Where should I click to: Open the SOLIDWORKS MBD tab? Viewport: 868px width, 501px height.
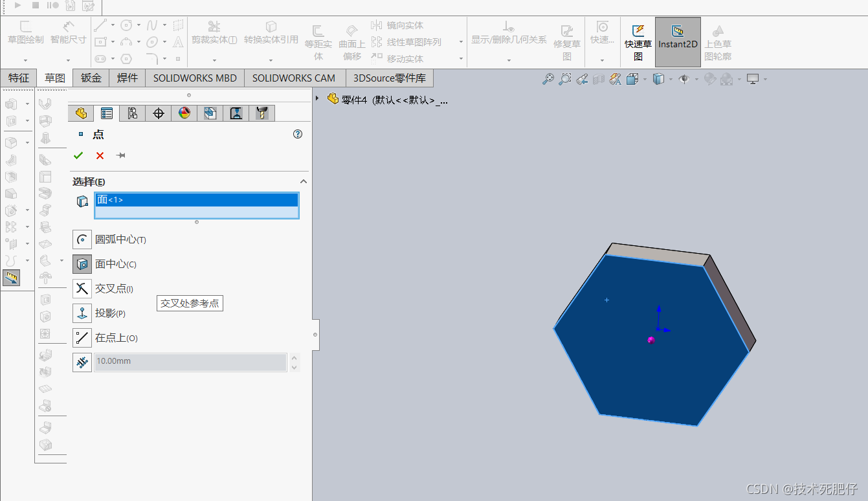tap(195, 78)
